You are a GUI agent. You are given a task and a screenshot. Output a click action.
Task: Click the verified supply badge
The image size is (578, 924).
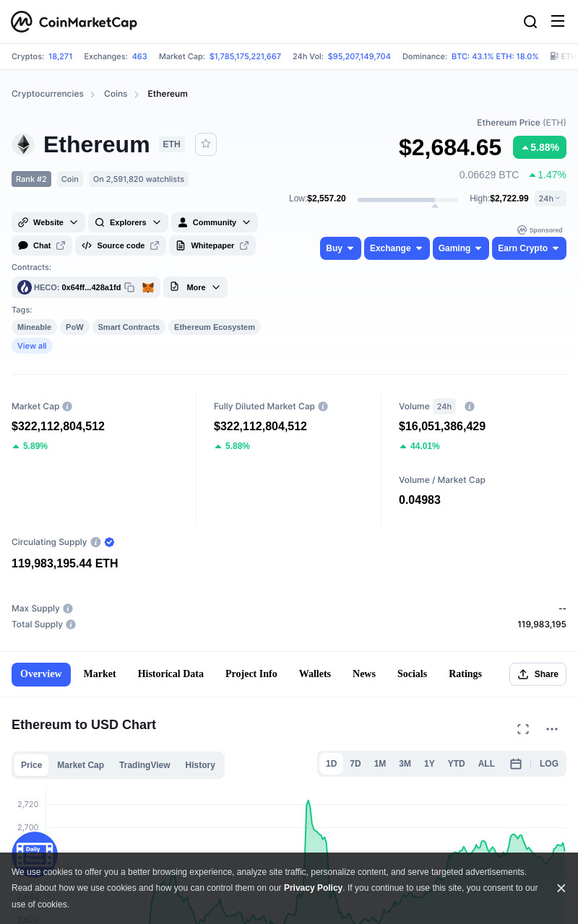click(x=110, y=542)
